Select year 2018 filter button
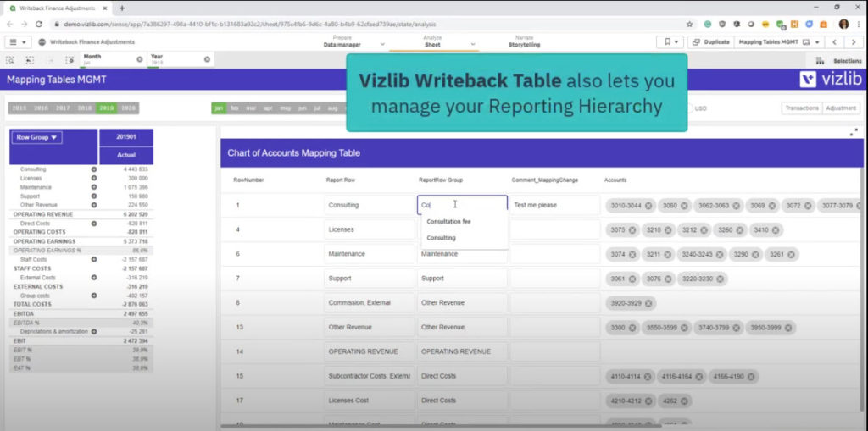Viewport: 868px width, 431px height. coord(85,108)
